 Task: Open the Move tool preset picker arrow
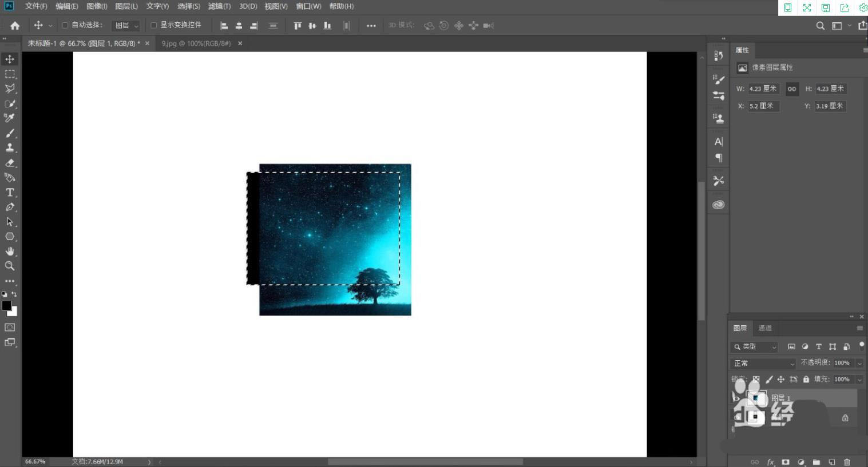[50, 26]
